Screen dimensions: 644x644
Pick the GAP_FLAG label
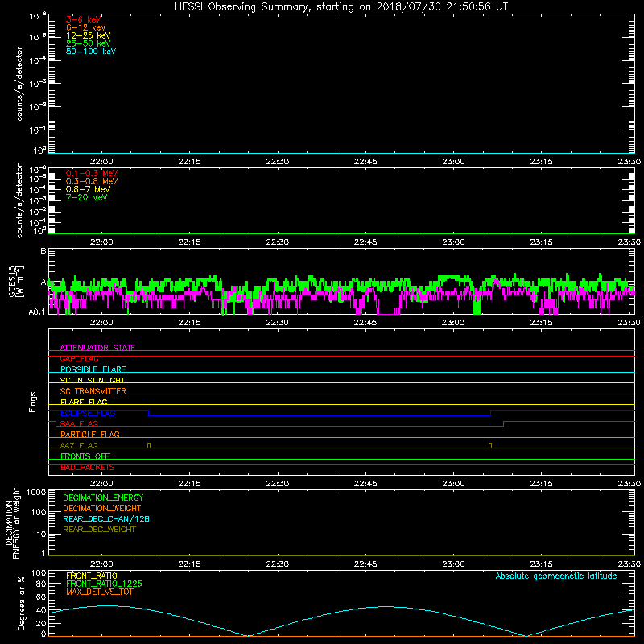(79, 358)
